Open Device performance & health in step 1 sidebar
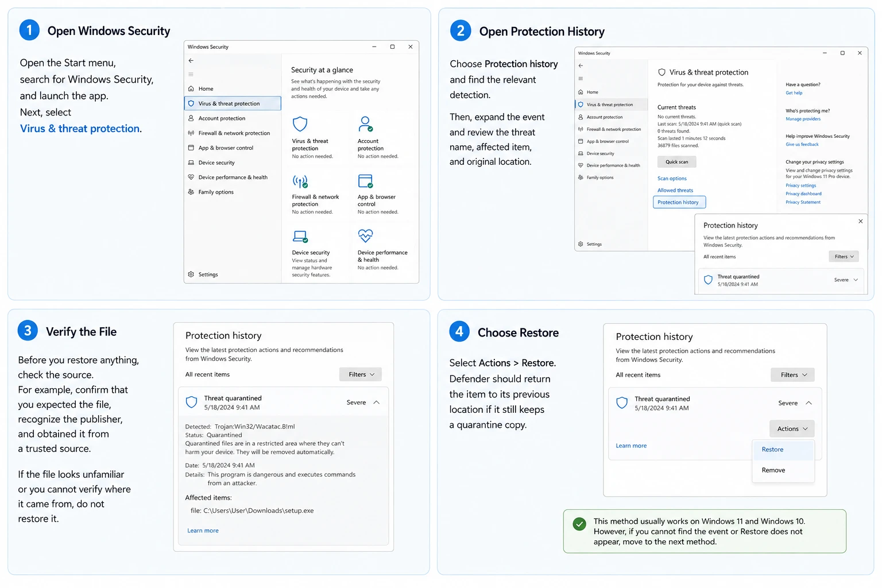Image resolution: width=882 pixels, height=588 pixels. [233, 177]
